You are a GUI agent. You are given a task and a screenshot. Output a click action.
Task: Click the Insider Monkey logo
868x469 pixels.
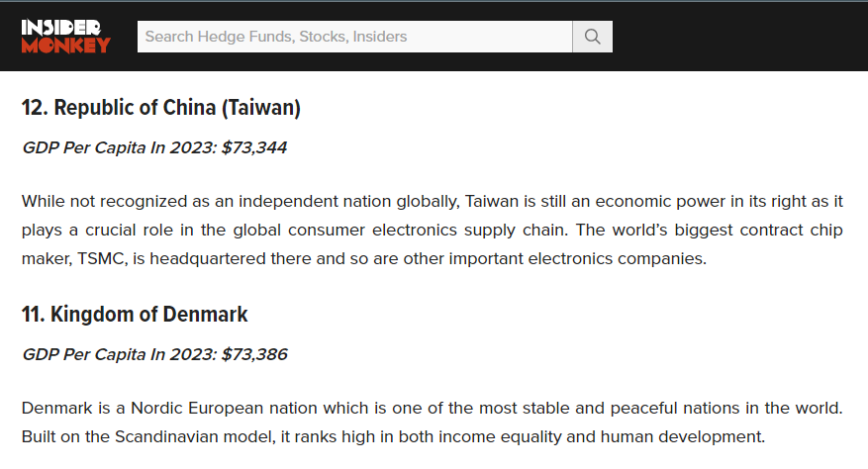(66, 36)
